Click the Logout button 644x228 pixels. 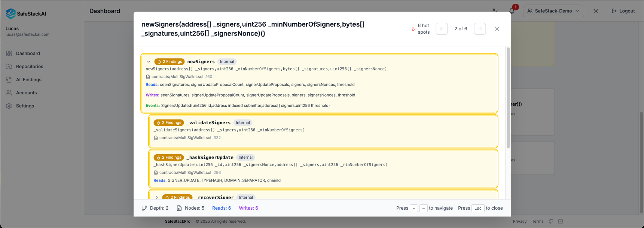pos(623,11)
